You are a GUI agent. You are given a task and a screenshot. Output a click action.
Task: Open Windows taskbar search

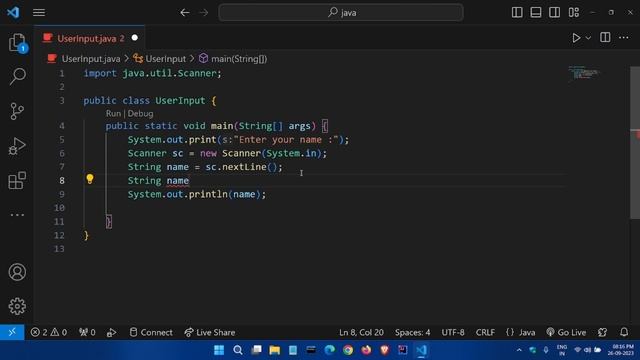[x=238, y=350]
